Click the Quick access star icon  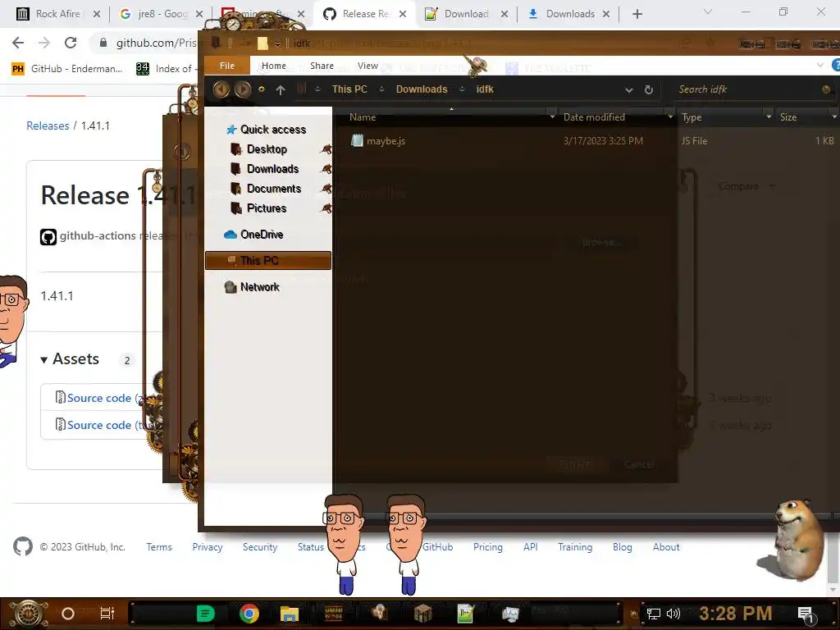[231, 130]
